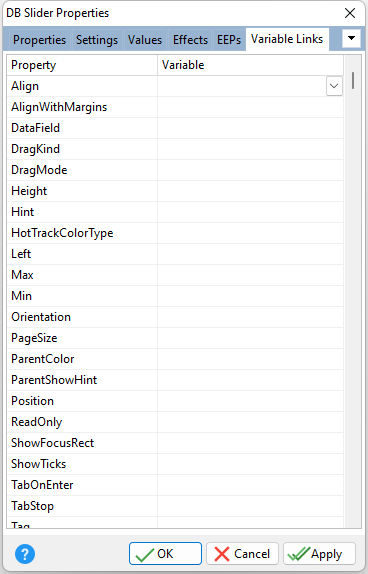Click the Variable cell for Orientation
The image size is (368, 574).
250,317
